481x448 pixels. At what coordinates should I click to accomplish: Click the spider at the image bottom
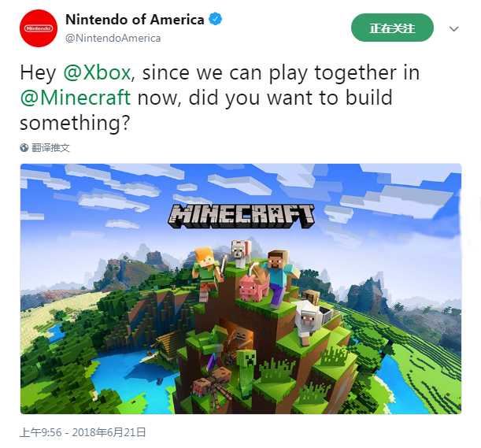coord(212,386)
